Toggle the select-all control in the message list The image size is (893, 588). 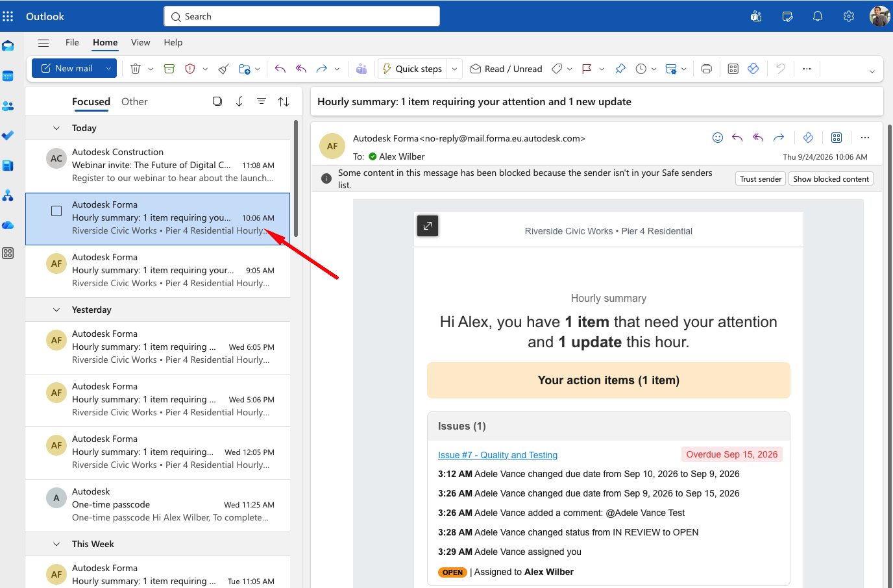click(x=217, y=101)
